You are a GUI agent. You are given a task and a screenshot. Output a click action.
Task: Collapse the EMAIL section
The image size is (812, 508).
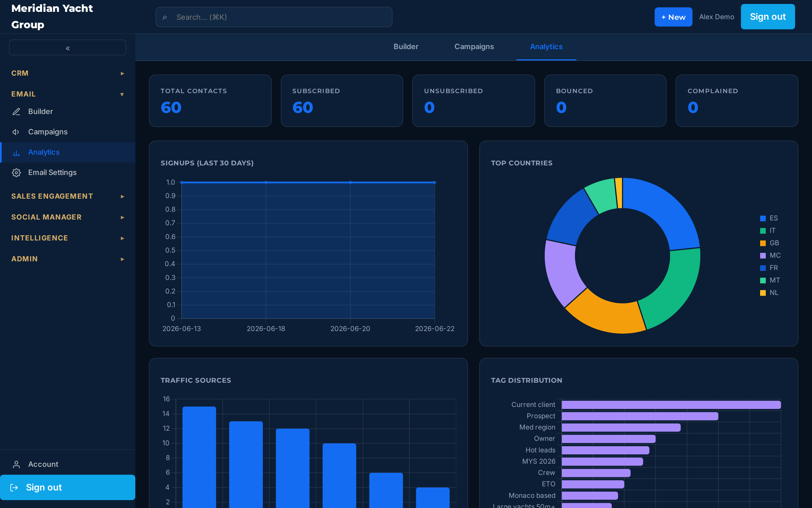point(67,94)
